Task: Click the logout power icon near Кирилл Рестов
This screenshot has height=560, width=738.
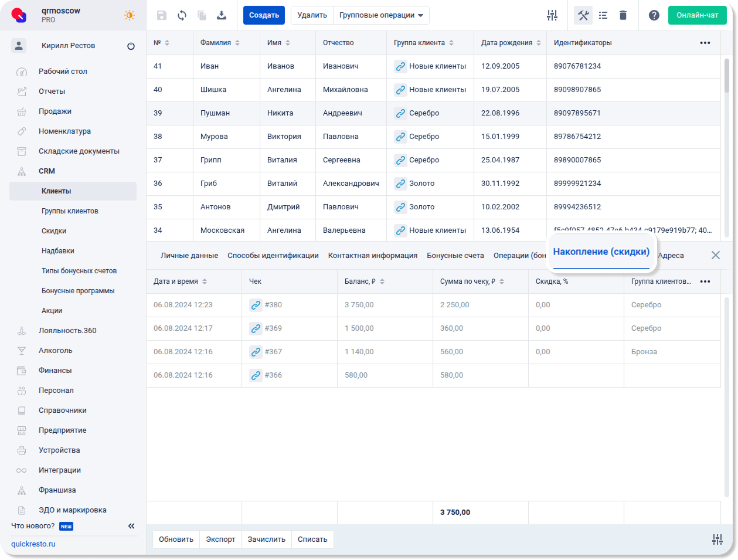Action: (x=131, y=46)
